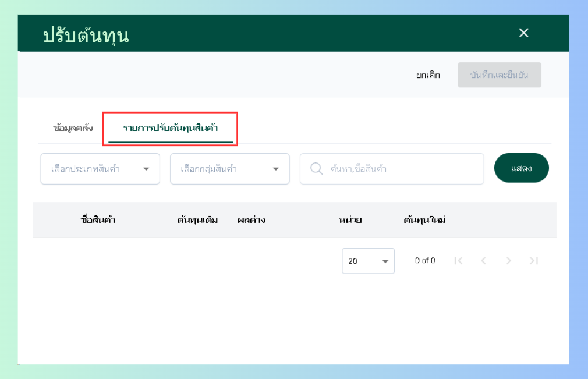Click the ยกเลิก cancel button

pyautogui.click(x=428, y=75)
